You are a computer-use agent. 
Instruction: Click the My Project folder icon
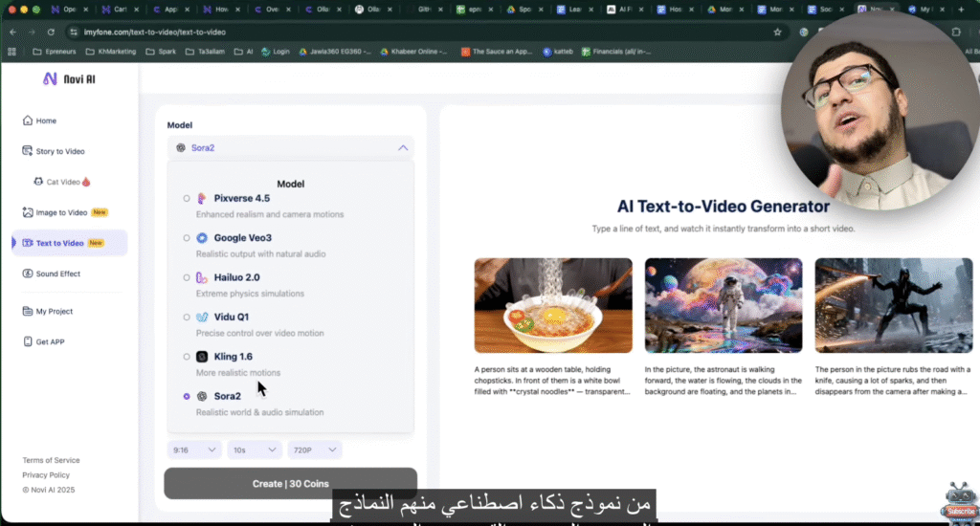pyautogui.click(x=28, y=311)
